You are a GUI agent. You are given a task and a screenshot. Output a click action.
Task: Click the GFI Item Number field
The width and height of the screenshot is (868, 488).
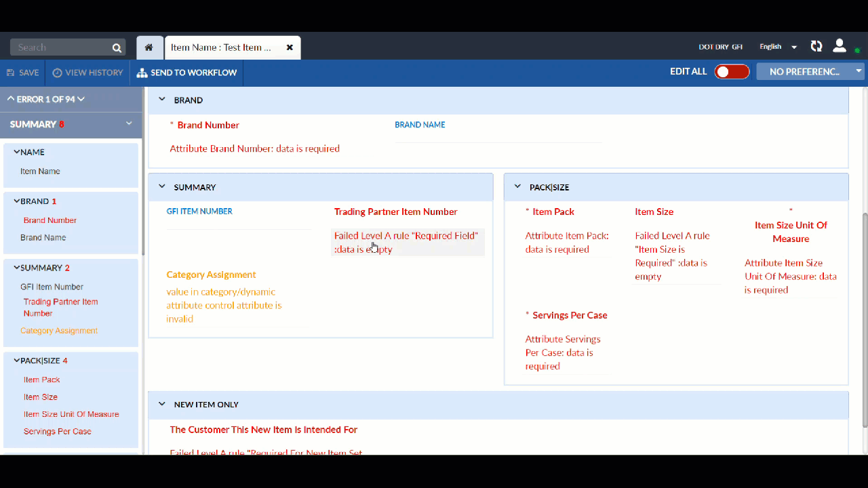239,220
